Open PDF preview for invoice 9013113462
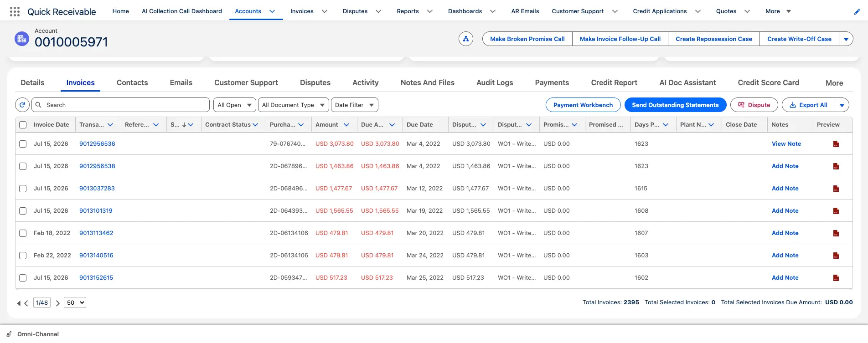This screenshot has height=343, width=868. pos(836,233)
